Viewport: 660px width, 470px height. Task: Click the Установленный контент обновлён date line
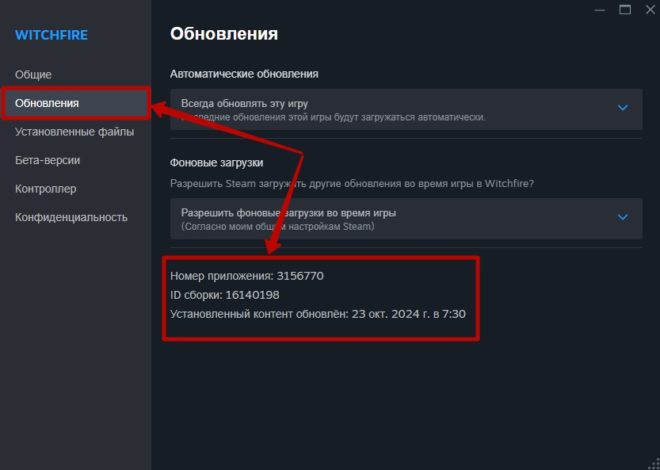click(318, 314)
